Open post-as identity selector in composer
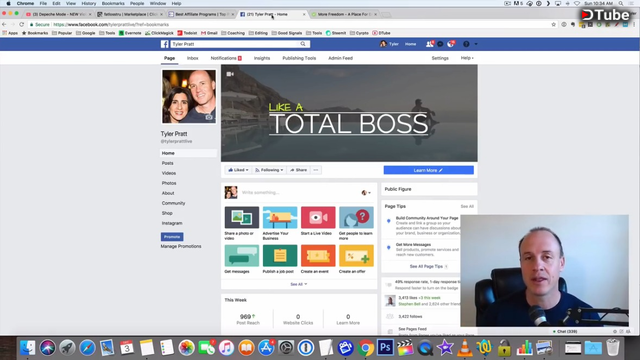 tap(366, 193)
